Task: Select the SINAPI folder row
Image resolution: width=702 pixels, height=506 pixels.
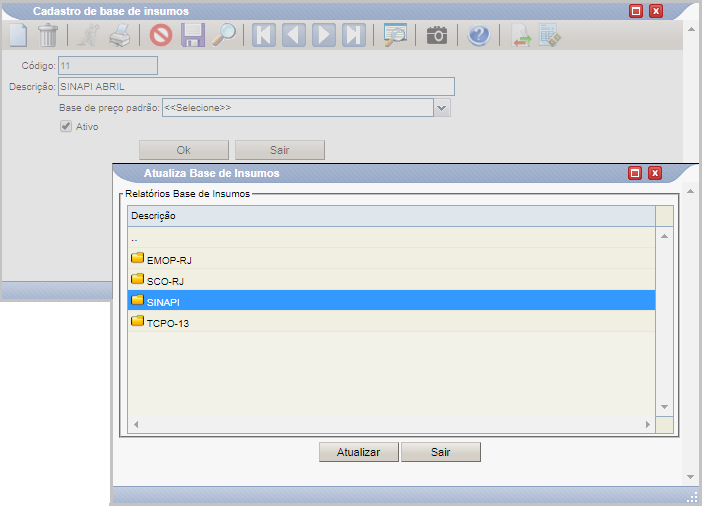Action: [391, 300]
